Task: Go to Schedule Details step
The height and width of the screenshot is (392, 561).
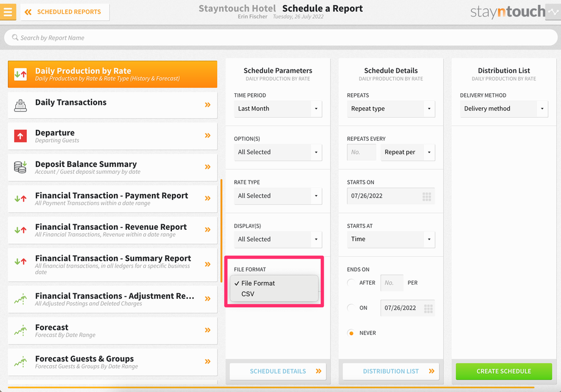Action: [277, 371]
